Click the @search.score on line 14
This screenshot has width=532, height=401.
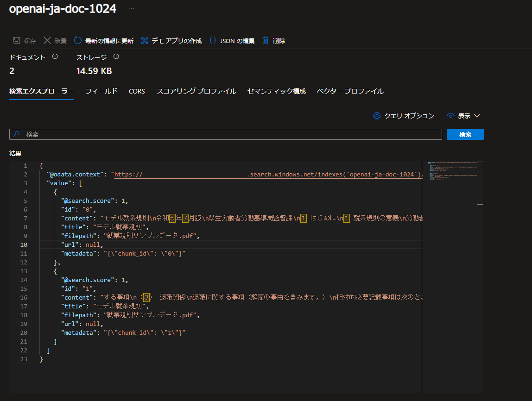click(95, 280)
